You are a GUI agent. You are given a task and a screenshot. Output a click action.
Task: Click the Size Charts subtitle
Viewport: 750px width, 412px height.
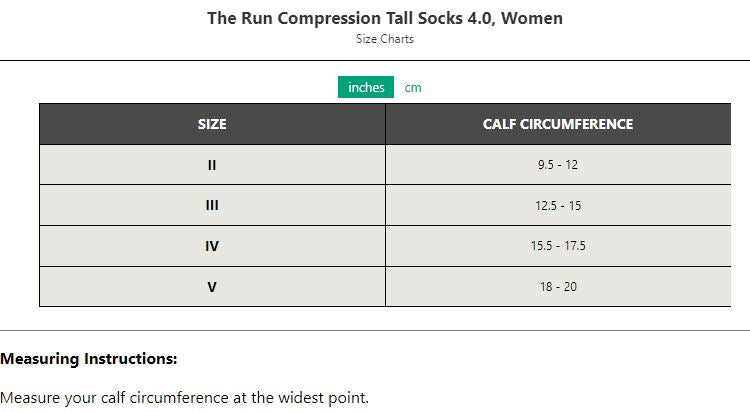(384, 39)
